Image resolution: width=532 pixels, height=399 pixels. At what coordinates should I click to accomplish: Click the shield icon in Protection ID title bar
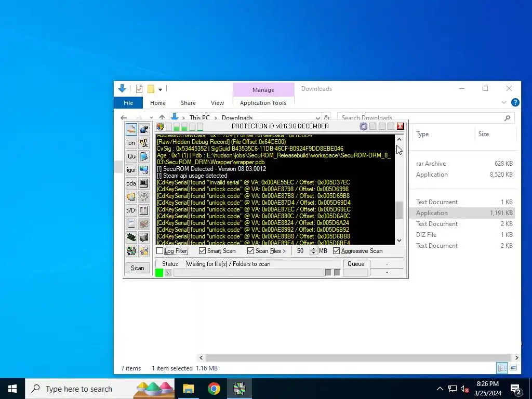(160, 127)
